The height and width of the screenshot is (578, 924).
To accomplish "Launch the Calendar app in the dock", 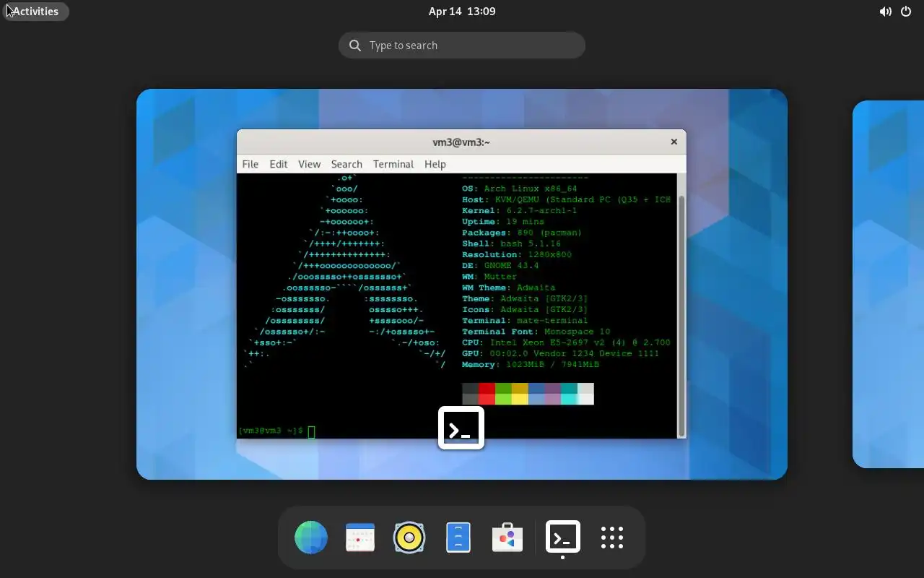I will point(360,538).
